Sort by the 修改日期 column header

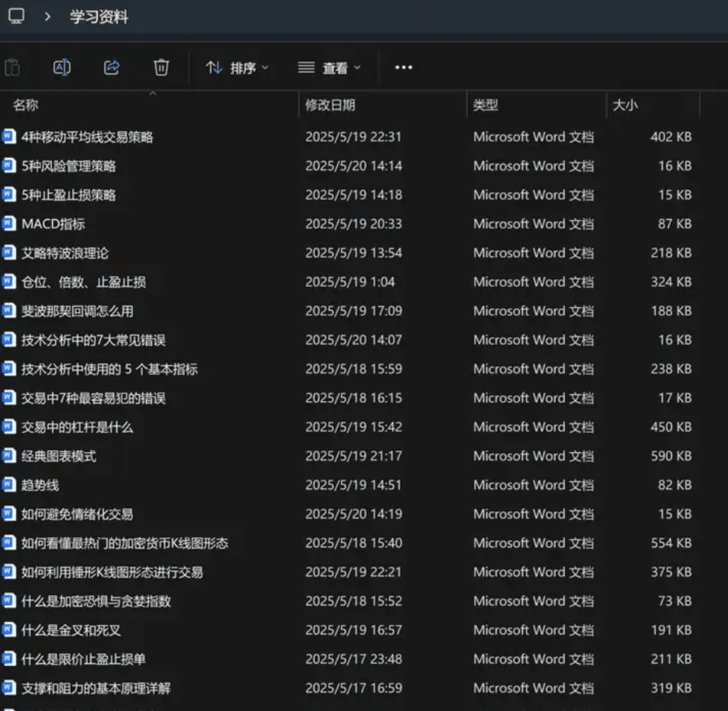[330, 105]
